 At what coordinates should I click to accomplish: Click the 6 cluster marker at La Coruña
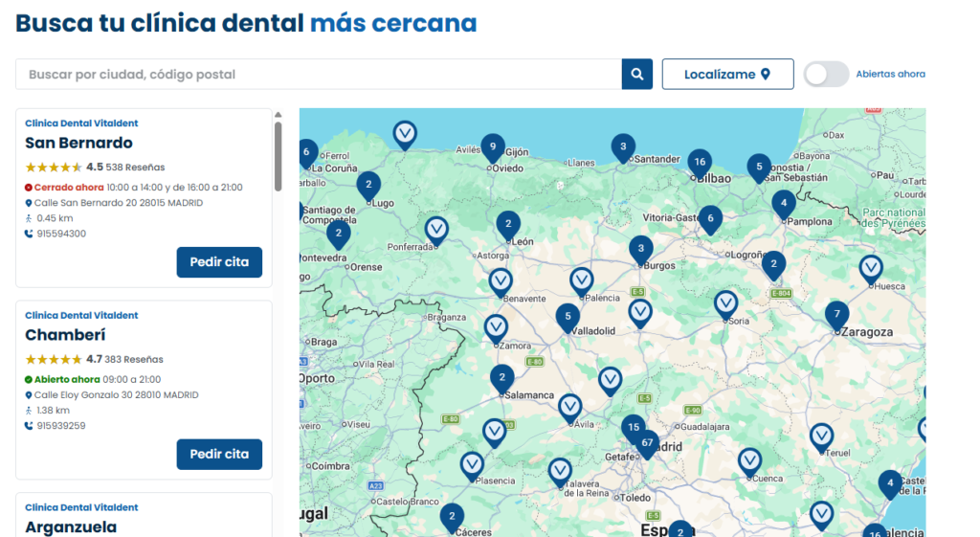click(307, 154)
